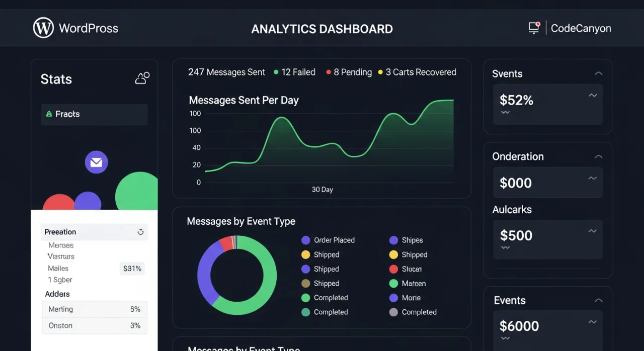Open the Onston 3% row
The height and width of the screenshot is (351, 644).
[95, 325]
